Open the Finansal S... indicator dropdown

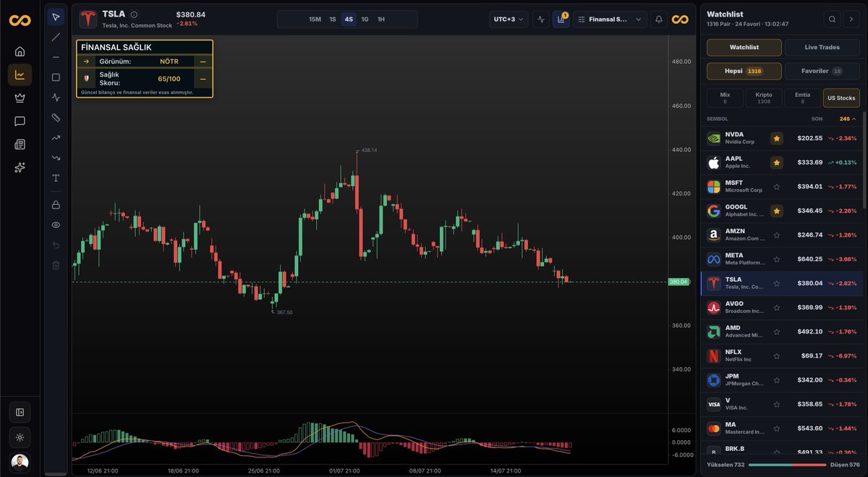tap(610, 20)
